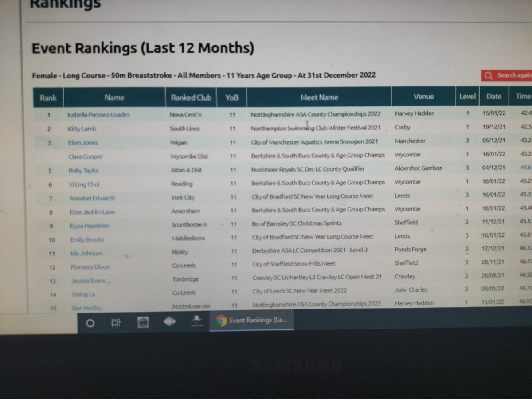532x399 pixels.
Task: Click the Level column header
Action: coord(467,96)
